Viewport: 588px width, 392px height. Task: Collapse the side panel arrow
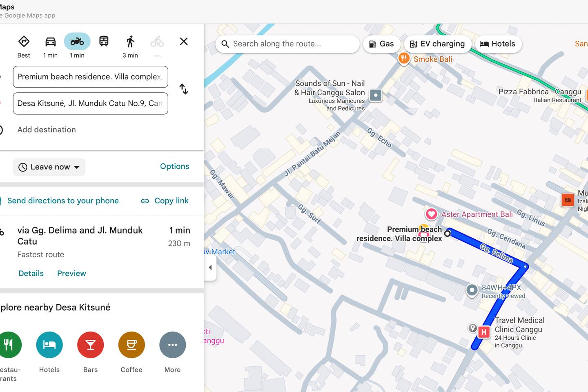coord(210,267)
